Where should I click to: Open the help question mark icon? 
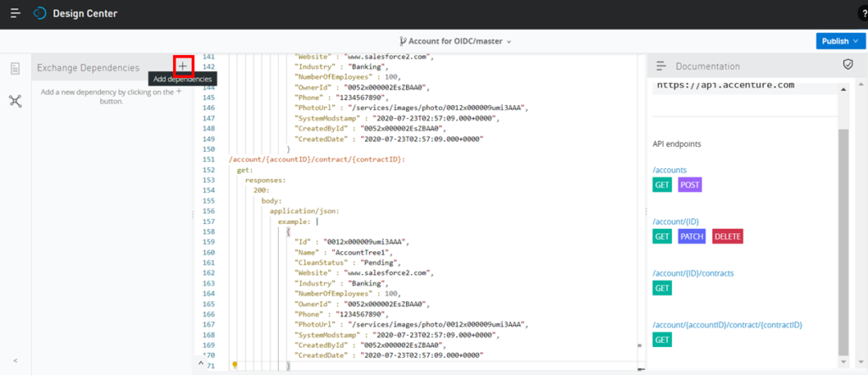point(862,14)
